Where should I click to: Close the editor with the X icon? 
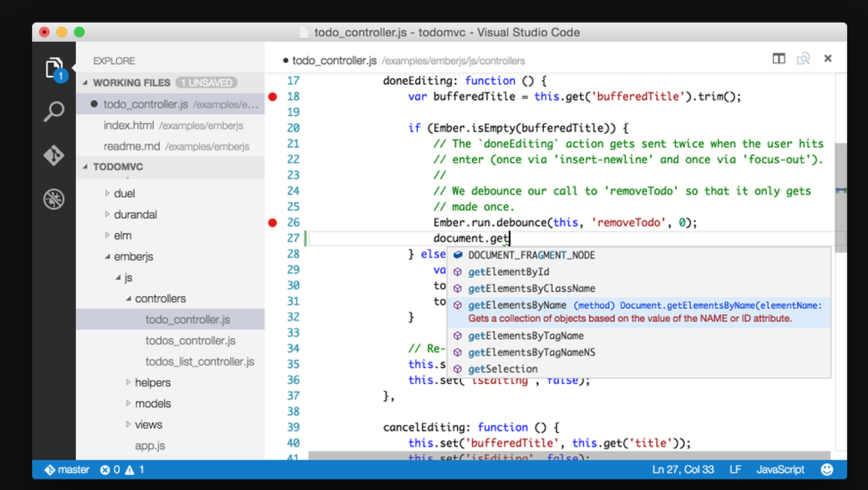pos(828,59)
